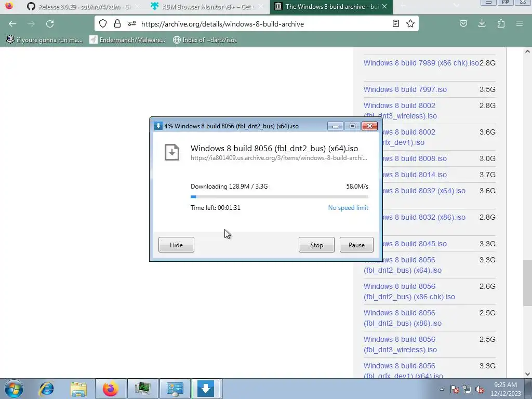
Task: Open the 'if youre gonna run ma...' bookmark
Action: (45, 39)
